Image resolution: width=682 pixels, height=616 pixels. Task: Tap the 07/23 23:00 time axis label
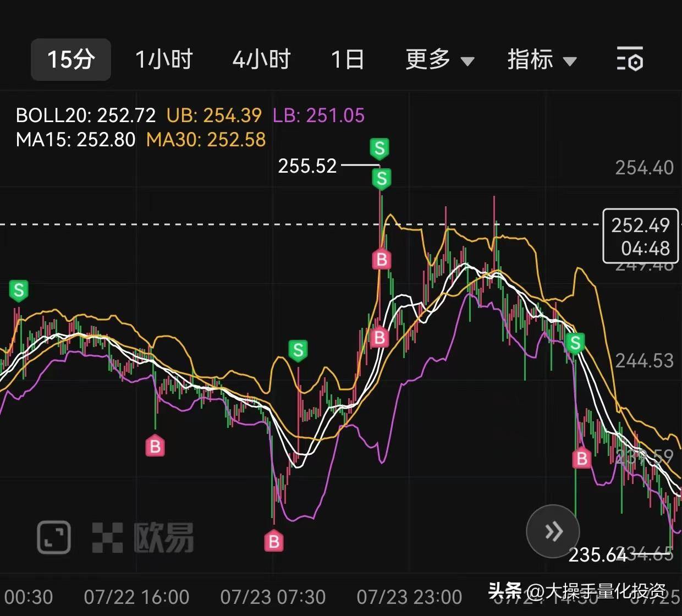[409, 597]
